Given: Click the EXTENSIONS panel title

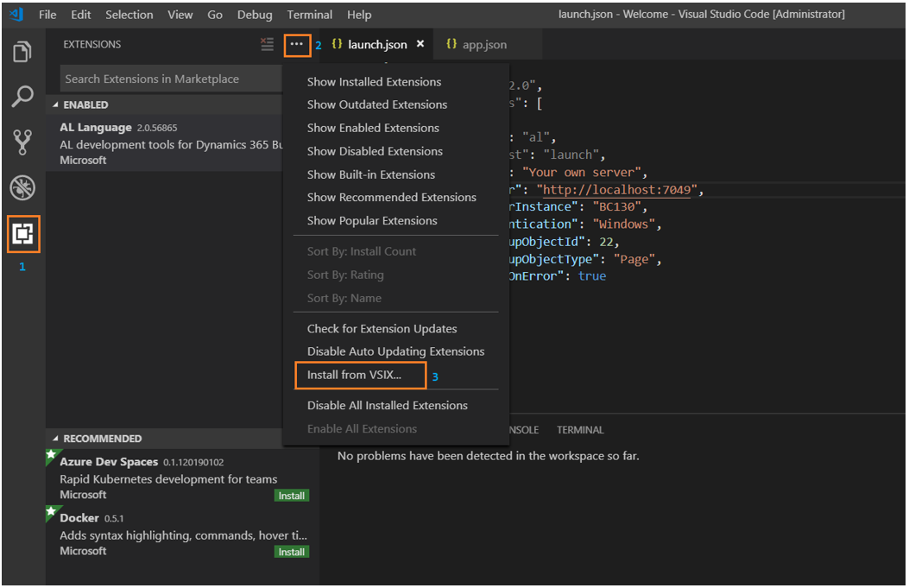Looking at the screenshot, I should click(x=92, y=45).
